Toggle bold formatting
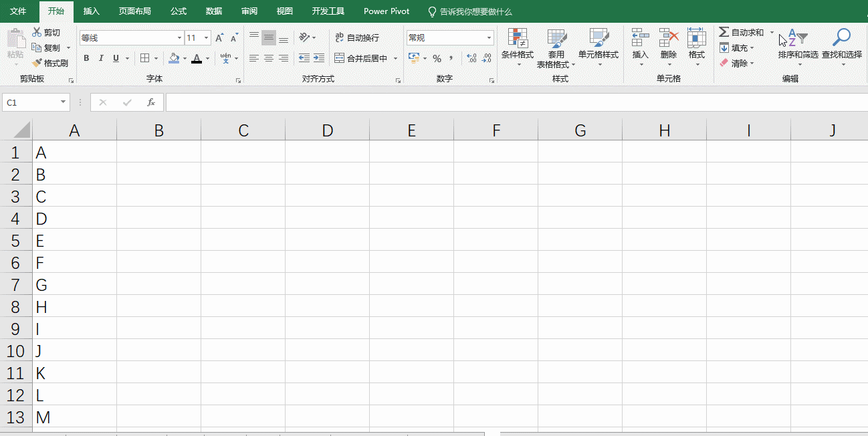The width and height of the screenshot is (868, 436). coord(86,58)
